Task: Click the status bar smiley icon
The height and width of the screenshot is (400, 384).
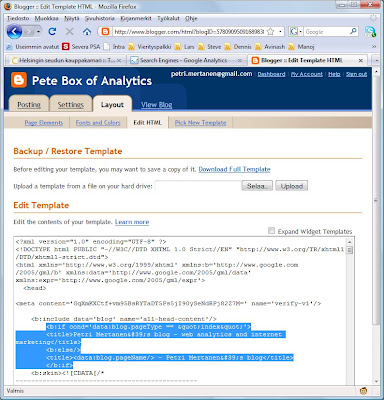Action: [x=364, y=391]
